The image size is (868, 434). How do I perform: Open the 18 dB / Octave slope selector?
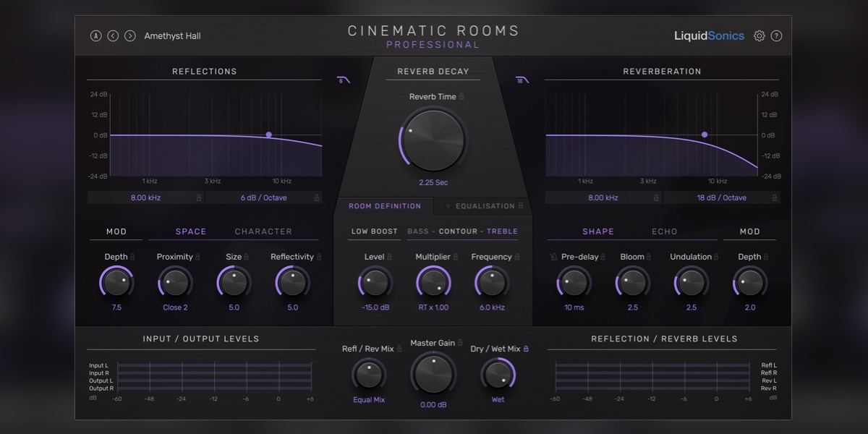[x=722, y=197]
